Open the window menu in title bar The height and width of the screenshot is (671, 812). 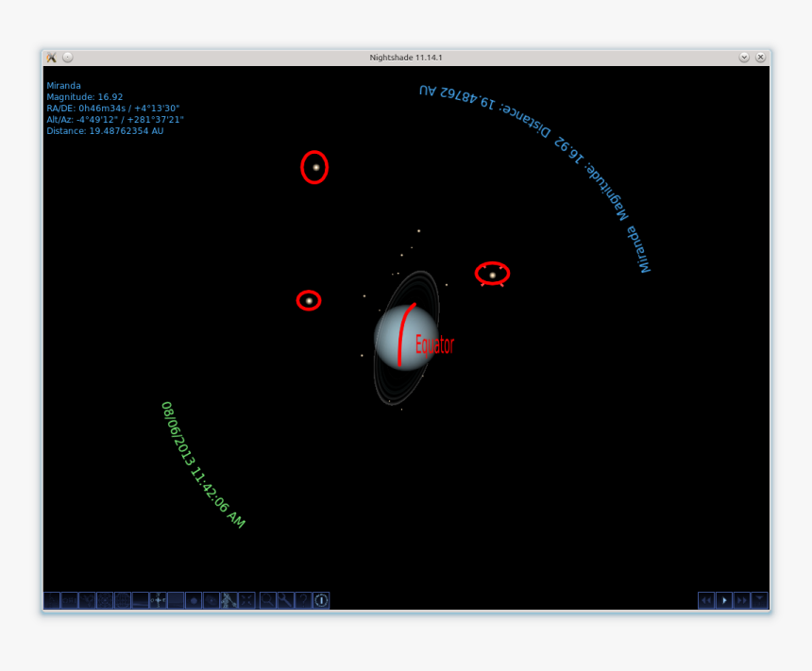(52, 58)
